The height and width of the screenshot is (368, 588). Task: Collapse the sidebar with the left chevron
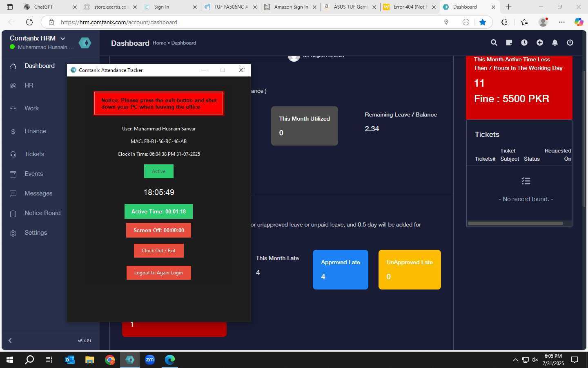point(10,340)
